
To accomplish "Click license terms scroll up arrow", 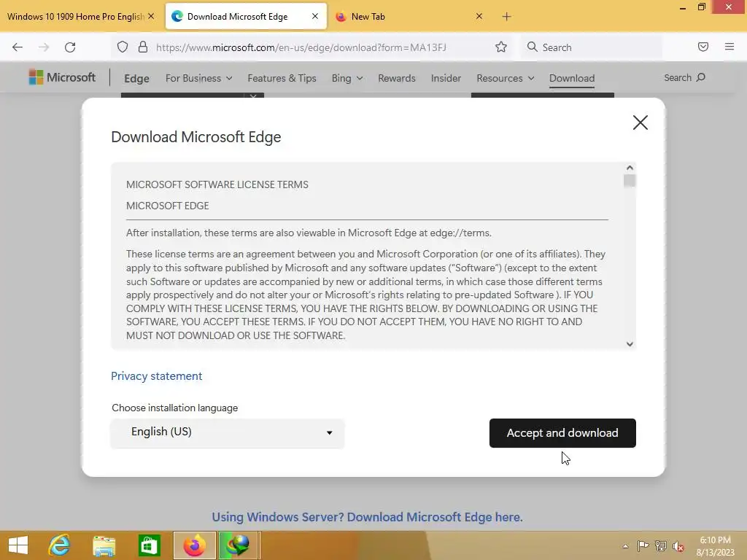I will click(x=630, y=168).
